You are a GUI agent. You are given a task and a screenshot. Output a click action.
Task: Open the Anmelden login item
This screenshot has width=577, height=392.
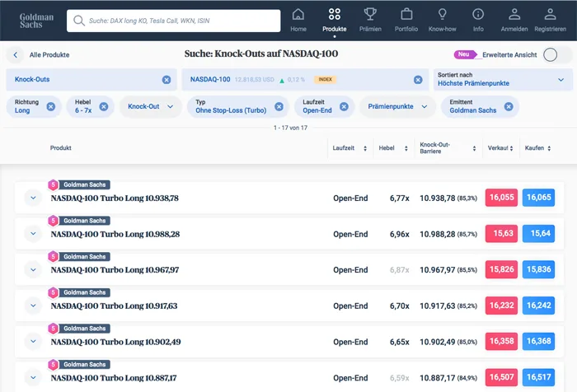[x=514, y=21]
